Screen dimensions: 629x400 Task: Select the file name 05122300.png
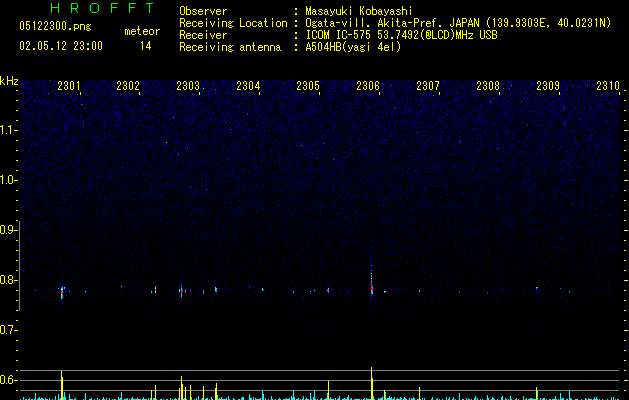point(55,27)
